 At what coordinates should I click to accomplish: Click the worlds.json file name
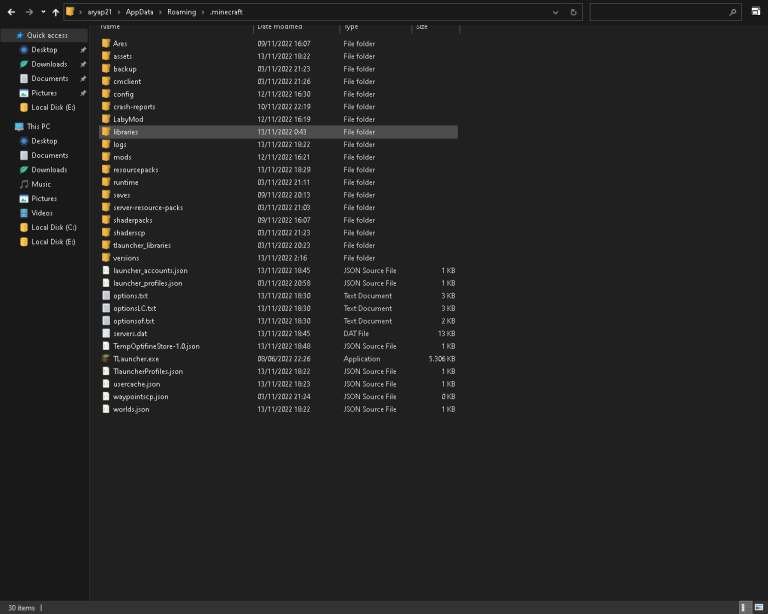(131, 409)
